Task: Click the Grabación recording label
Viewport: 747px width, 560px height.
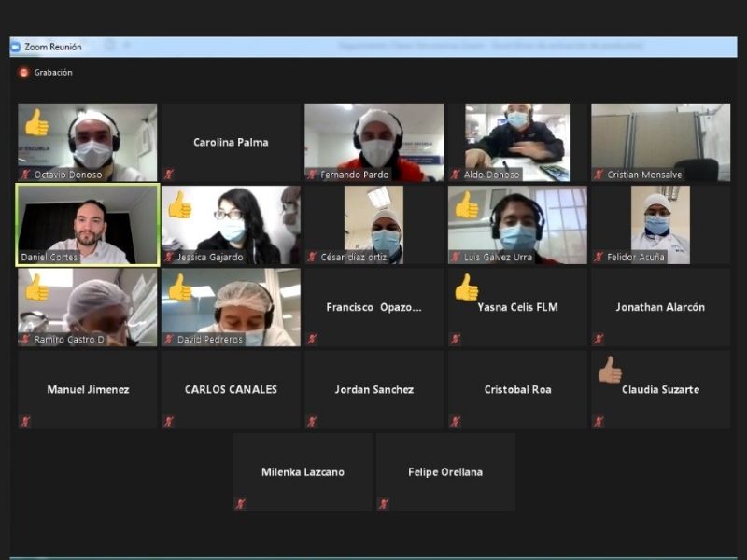Action: (53, 73)
